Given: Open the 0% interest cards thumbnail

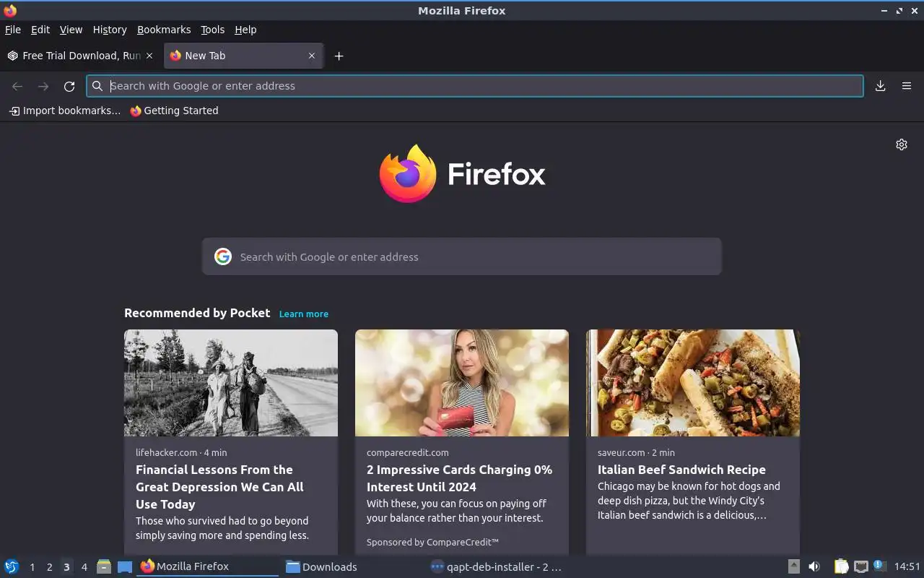Looking at the screenshot, I should 462,383.
